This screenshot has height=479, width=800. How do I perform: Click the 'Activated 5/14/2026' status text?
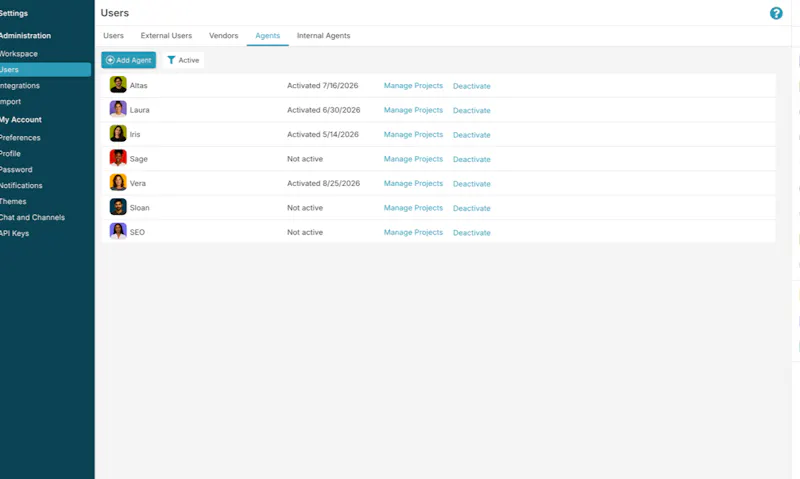[323, 135]
